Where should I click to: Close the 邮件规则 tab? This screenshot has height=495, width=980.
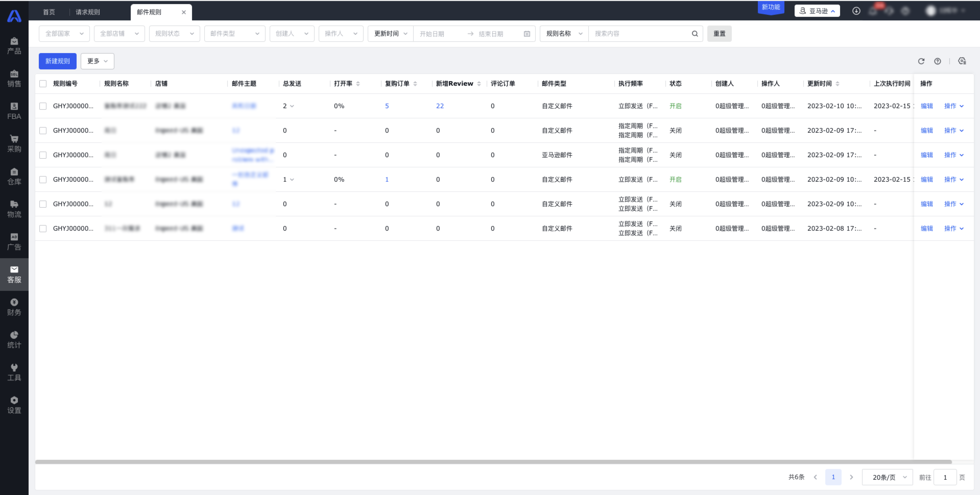click(x=184, y=12)
